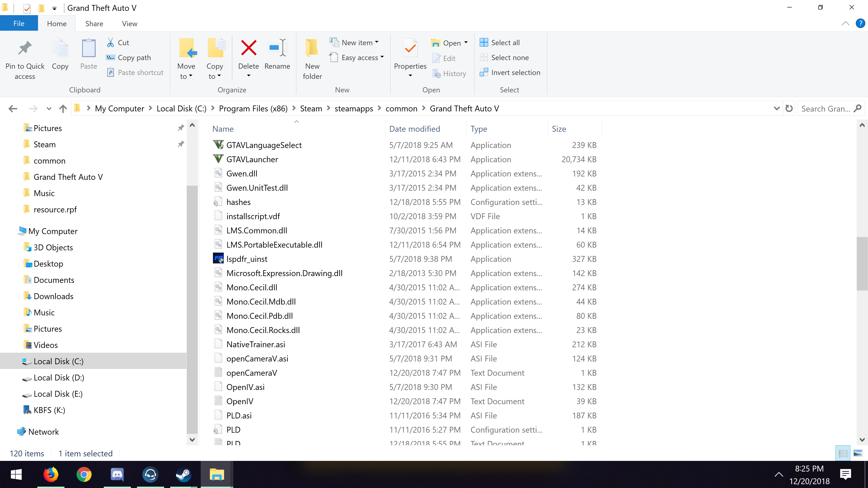Click the file list vertical scrollbar thumb

tap(862, 264)
